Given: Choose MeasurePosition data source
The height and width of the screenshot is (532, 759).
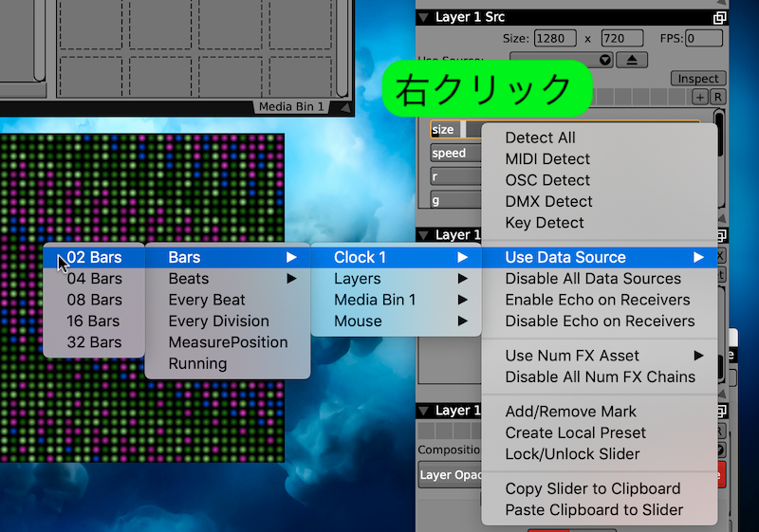Looking at the screenshot, I should (x=228, y=342).
